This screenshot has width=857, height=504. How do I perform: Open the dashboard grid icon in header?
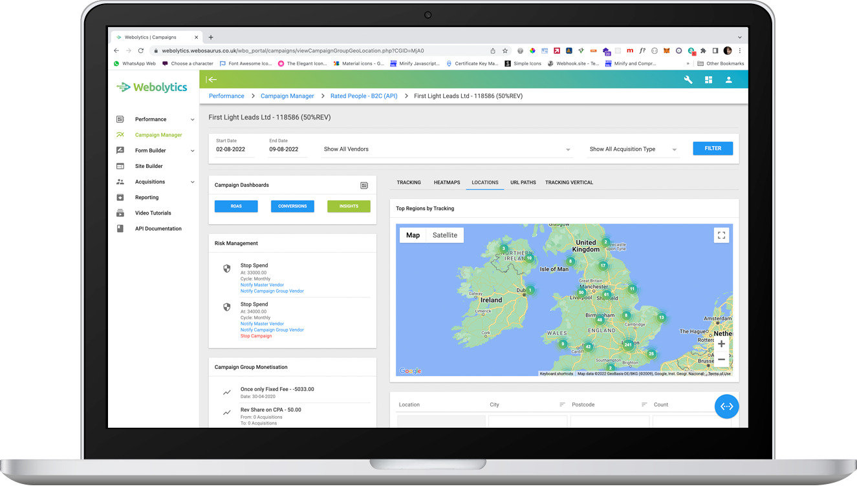click(708, 79)
